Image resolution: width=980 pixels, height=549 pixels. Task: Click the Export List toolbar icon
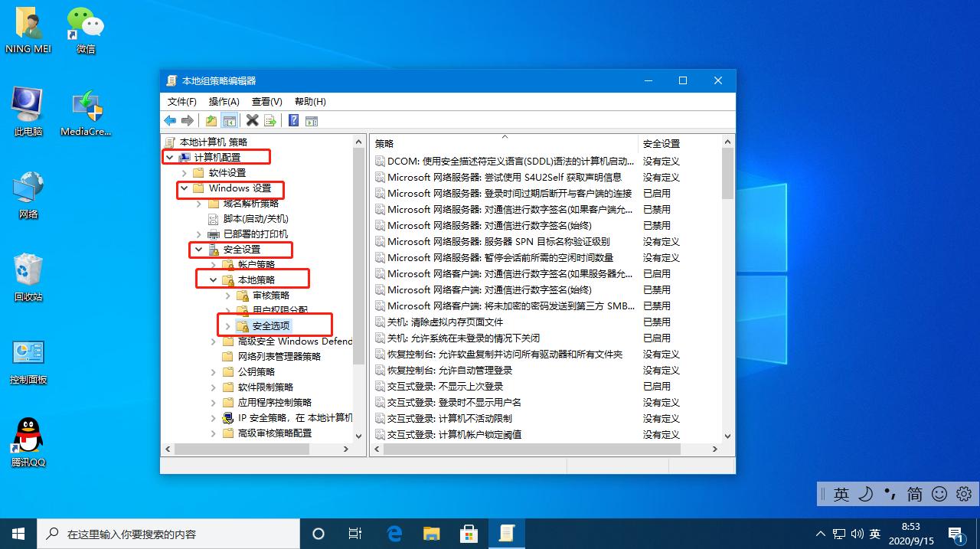(269, 120)
